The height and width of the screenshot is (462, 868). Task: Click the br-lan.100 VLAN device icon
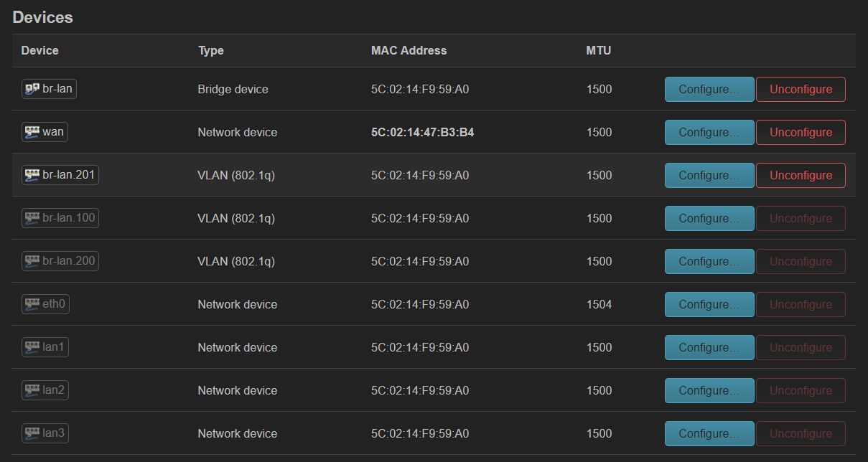point(32,218)
